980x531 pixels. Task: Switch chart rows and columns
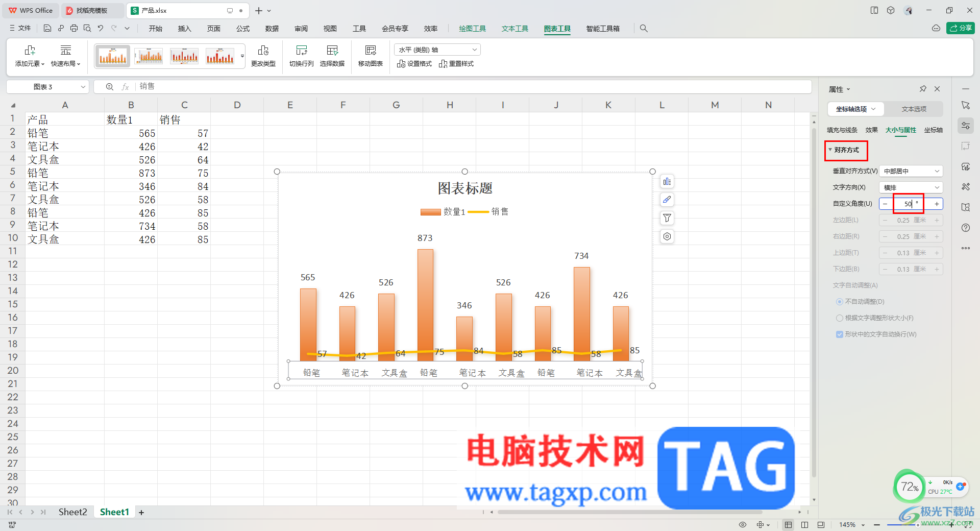coord(302,56)
